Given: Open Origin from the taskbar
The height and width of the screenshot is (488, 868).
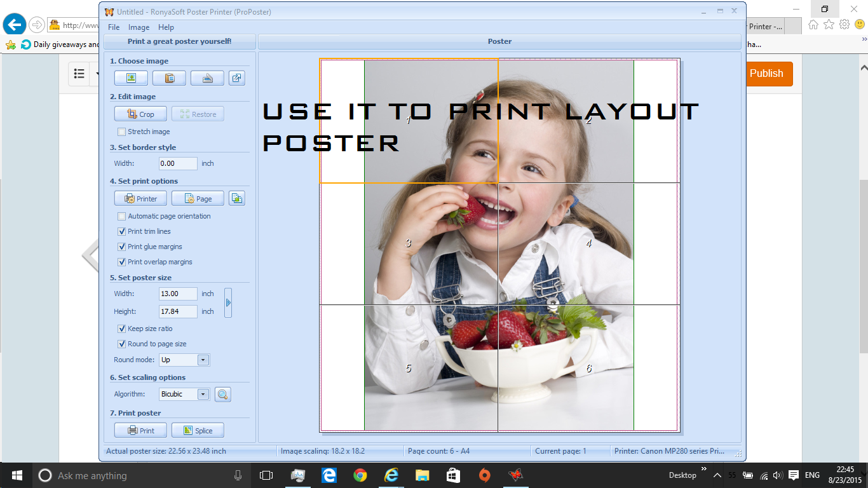Looking at the screenshot, I should click(x=484, y=475).
